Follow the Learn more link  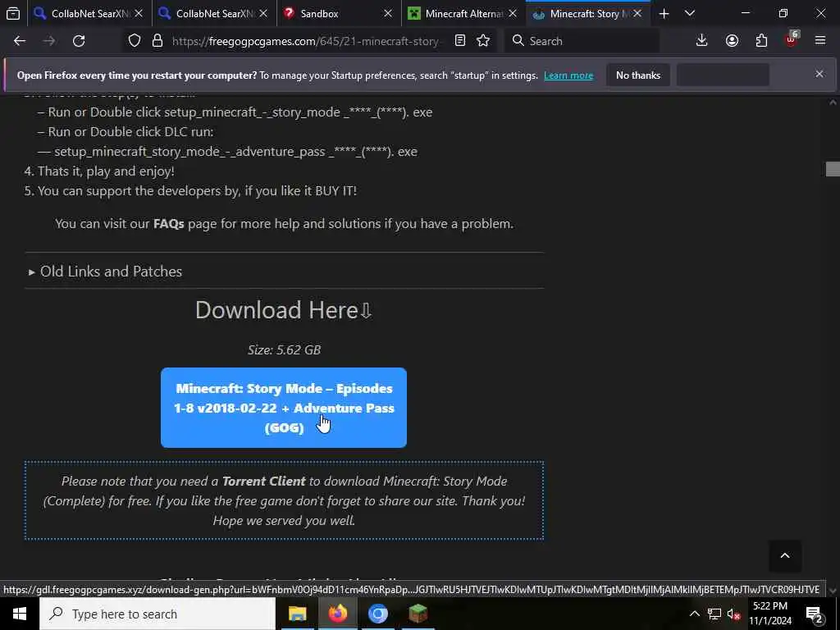click(568, 75)
